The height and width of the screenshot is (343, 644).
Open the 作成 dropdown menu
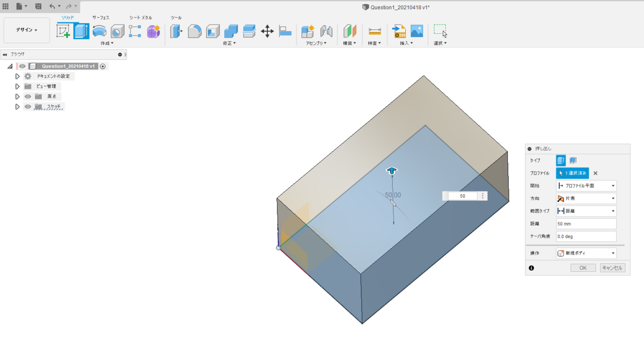coord(107,43)
